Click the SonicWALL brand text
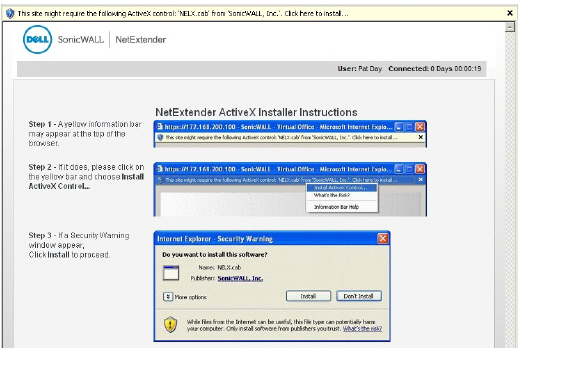Screen dimensions: 576x369 click(80, 39)
